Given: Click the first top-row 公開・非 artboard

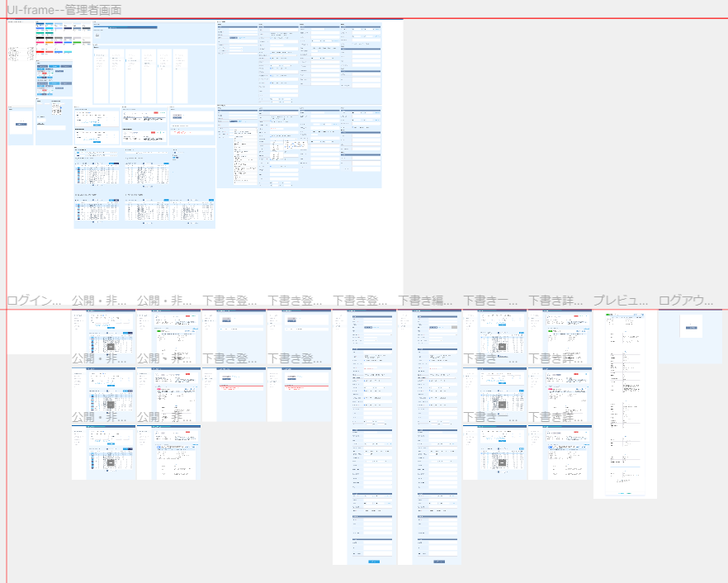Looking at the screenshot, I should coord(103,334).
